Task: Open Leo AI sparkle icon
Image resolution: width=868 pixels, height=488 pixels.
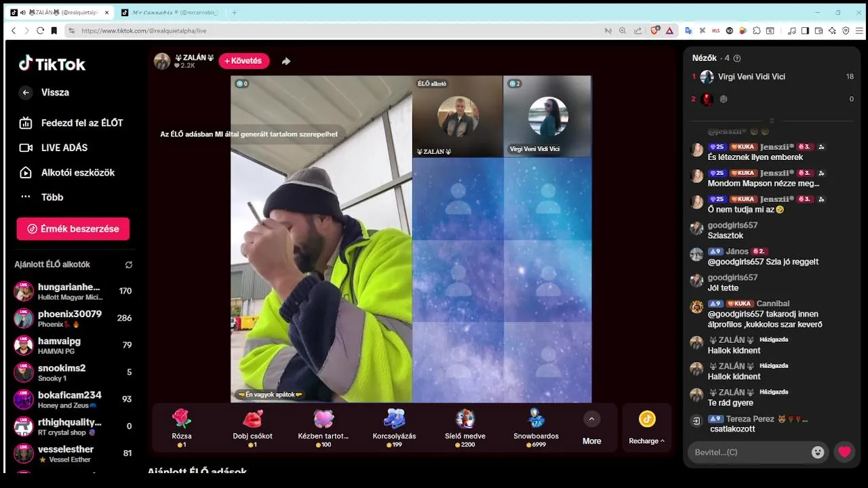Action: point(832,30)
